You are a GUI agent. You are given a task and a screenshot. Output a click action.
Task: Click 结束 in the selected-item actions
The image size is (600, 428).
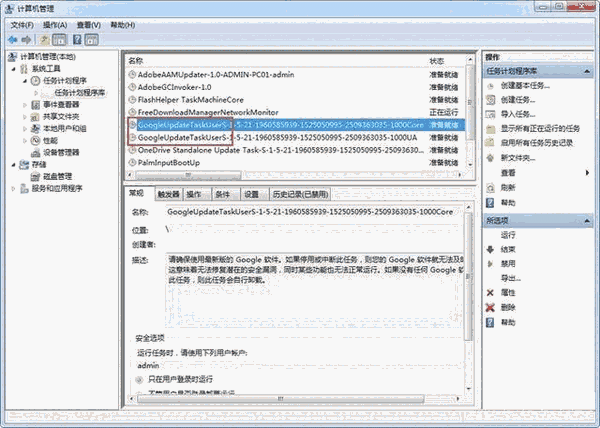508,249
